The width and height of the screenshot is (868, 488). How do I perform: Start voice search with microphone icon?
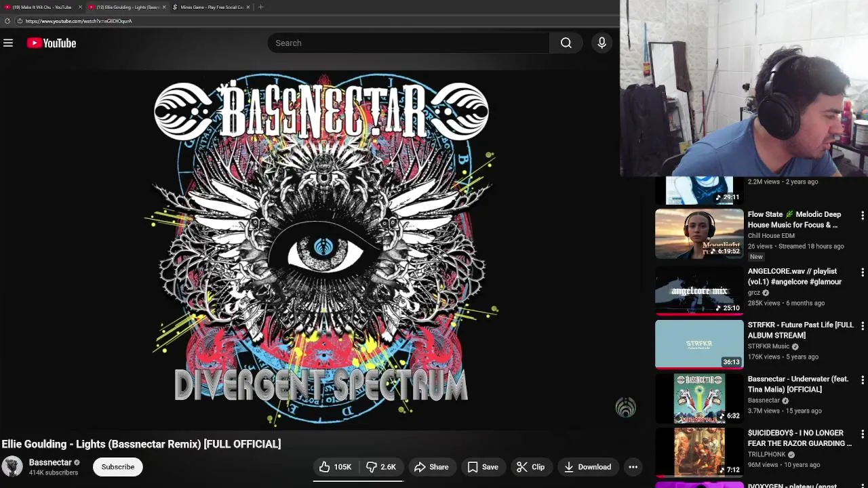click(x=601, y=43)
